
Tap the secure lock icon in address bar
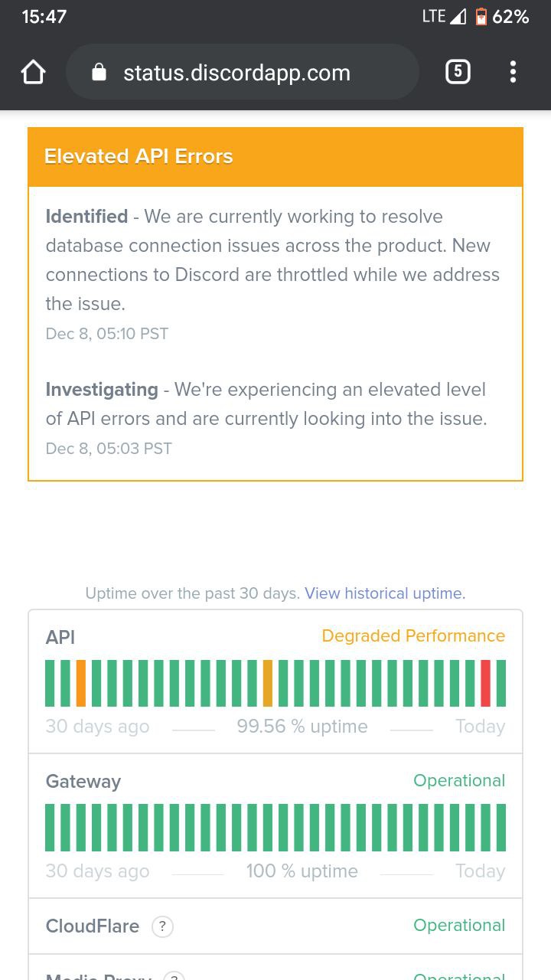tap(99, 72)
